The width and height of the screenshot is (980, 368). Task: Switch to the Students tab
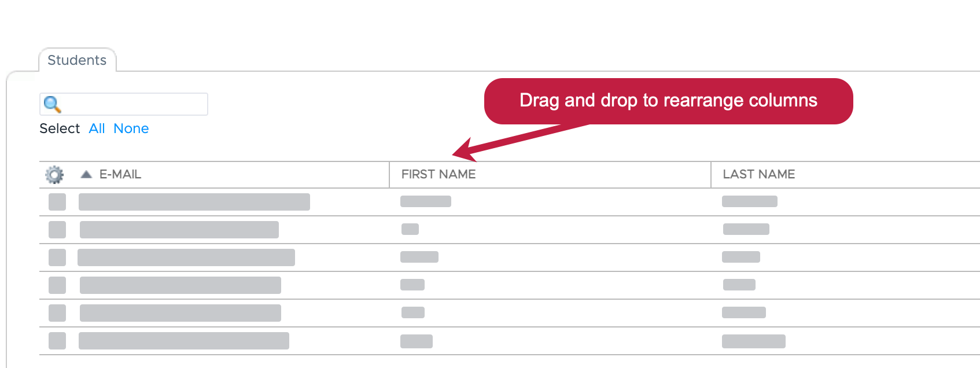pyautogui.click(x=77, y=60)
